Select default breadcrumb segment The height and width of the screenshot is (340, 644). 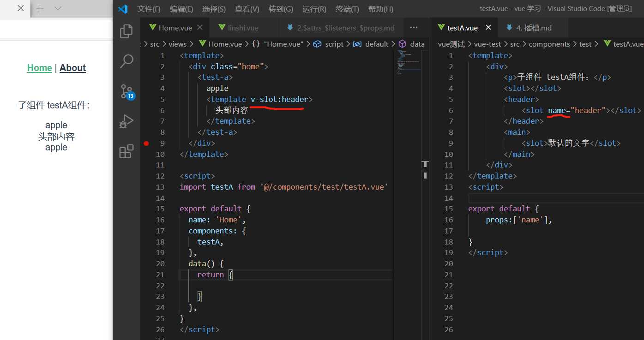tap(371, 44)
